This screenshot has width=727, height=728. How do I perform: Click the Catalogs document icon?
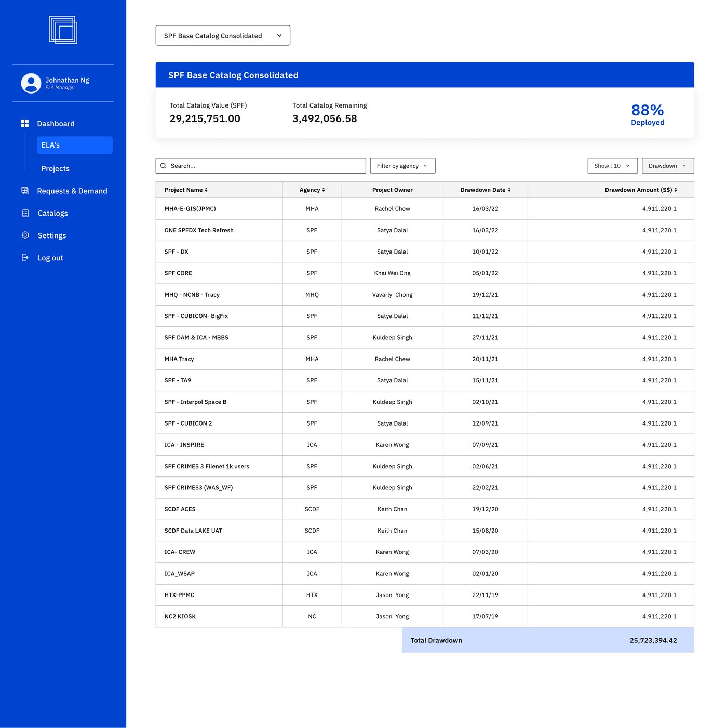25,213
